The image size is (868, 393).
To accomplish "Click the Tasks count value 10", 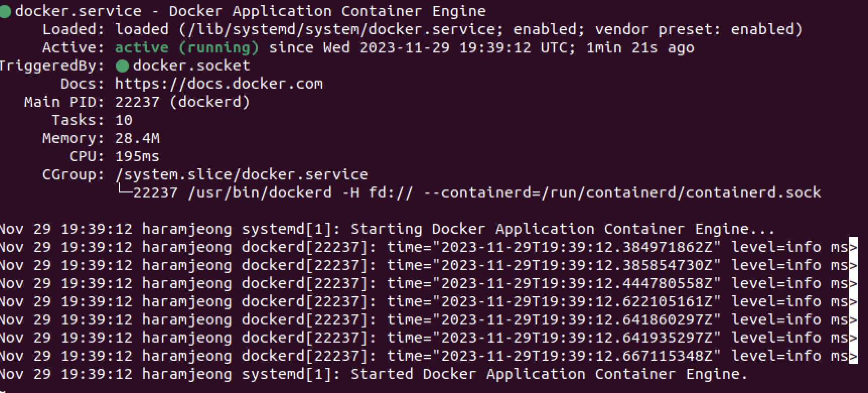I will (x=124, y=120).
